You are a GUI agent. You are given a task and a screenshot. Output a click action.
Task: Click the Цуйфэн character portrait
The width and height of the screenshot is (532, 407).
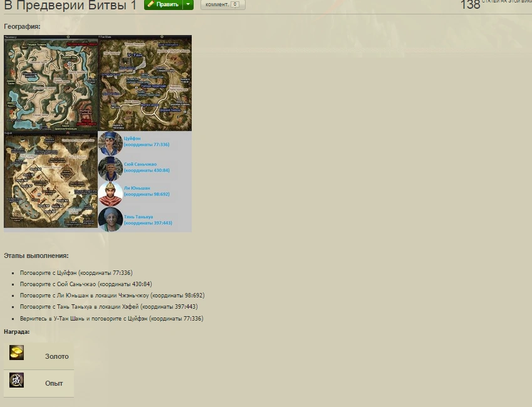point(110,143)
